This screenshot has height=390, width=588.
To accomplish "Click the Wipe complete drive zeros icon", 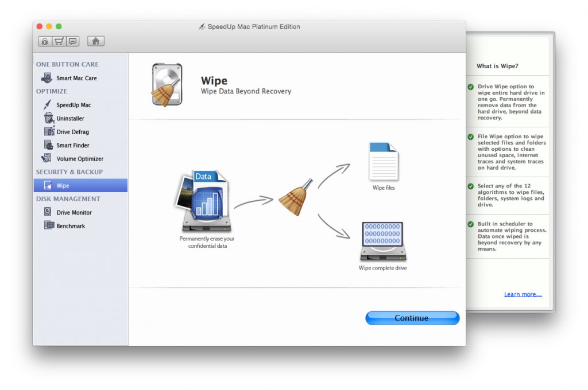I will coord(383,241).
